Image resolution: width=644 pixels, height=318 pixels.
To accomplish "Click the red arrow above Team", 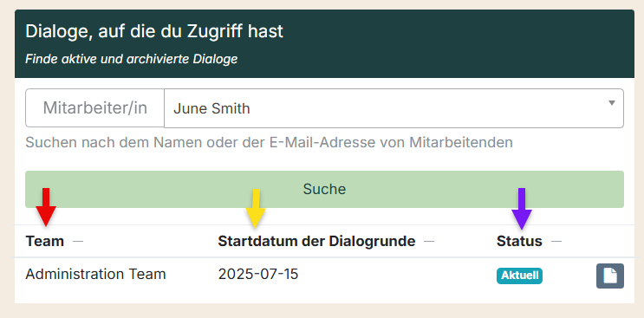I will coord(46,207).
